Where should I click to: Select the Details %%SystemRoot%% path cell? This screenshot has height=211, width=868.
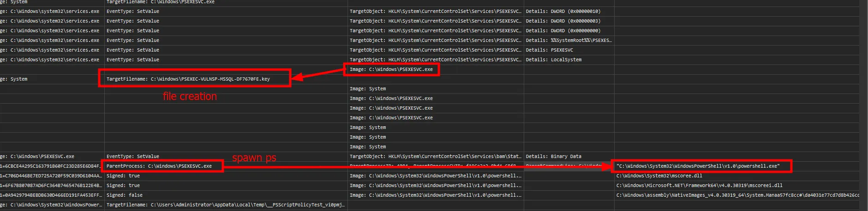coord(569,40)
